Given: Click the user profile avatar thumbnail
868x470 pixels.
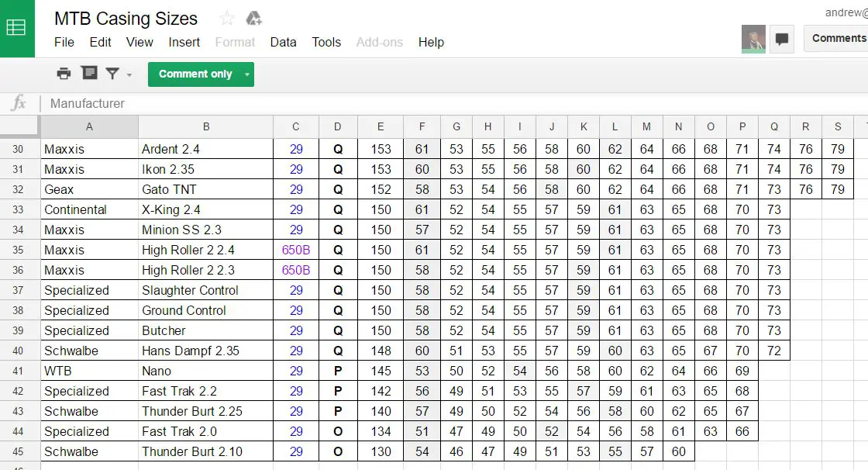Looking at the screenshot, I should (x=753, y=39).
